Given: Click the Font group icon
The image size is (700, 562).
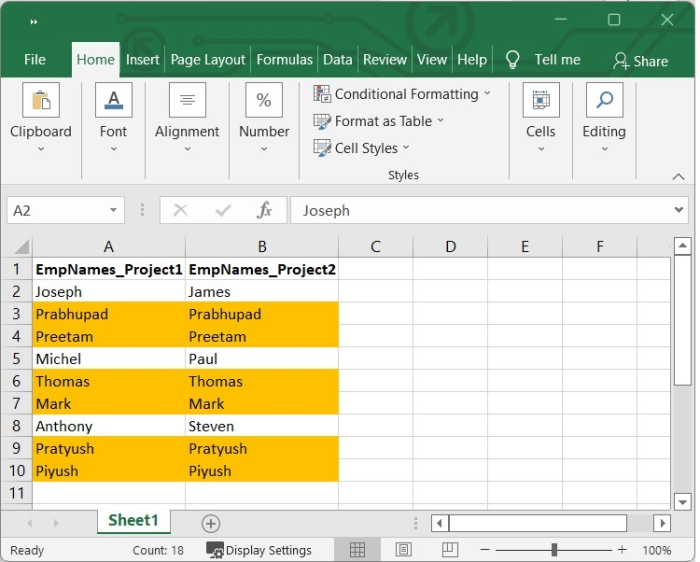Looking at the screenshot, I should tap(113, 101).
